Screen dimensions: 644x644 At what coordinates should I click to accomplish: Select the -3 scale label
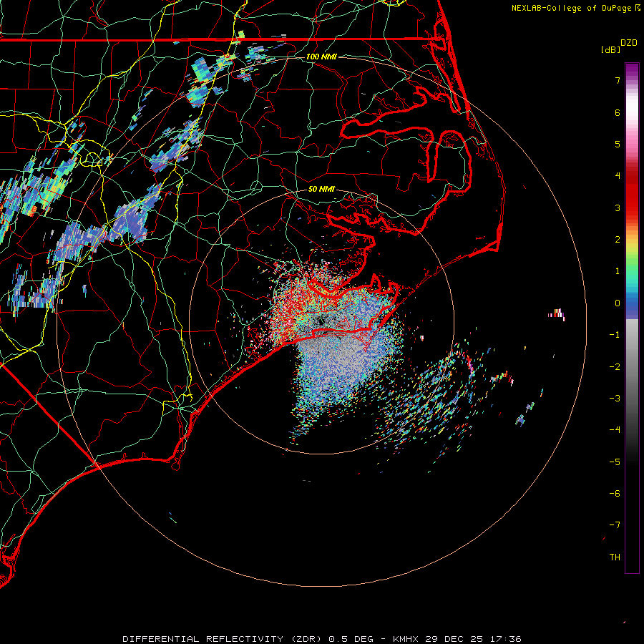(615, 399)
